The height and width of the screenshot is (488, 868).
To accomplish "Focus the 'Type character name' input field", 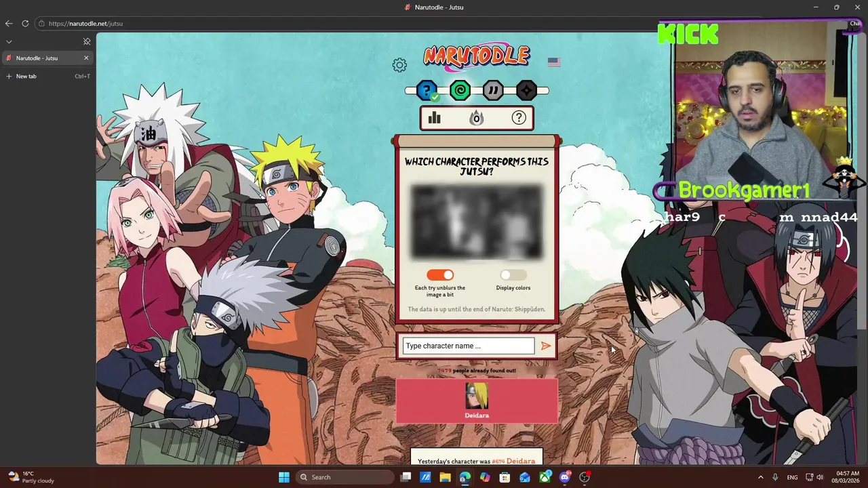I will (469, 346).
